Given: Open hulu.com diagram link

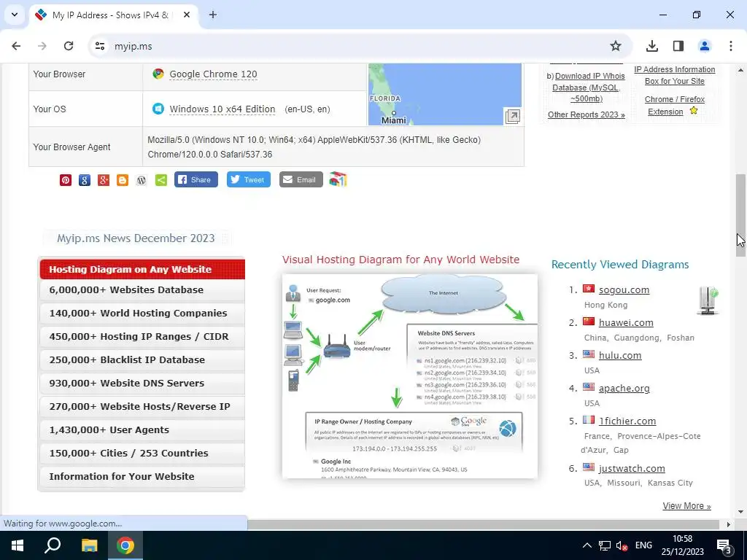Looking at the screenshot, I should point(620,356).
